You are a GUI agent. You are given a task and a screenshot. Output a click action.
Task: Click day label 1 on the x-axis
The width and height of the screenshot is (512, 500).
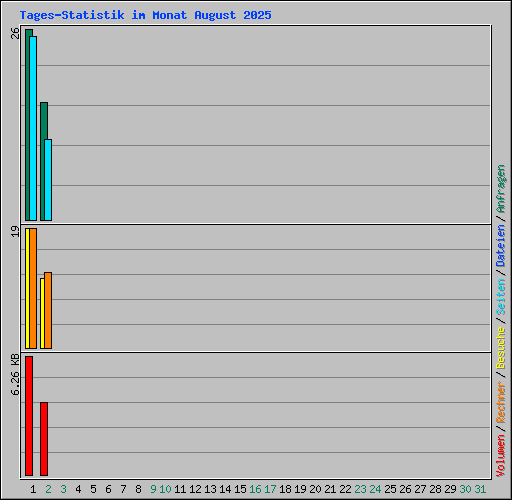click(x=33, y=489)
